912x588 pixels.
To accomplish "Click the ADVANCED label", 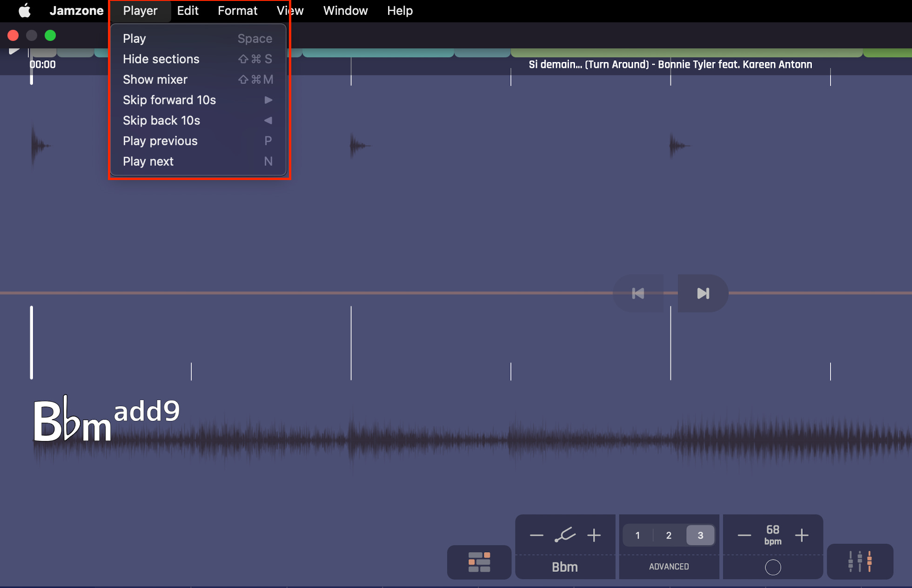I will tap(669, 567).
